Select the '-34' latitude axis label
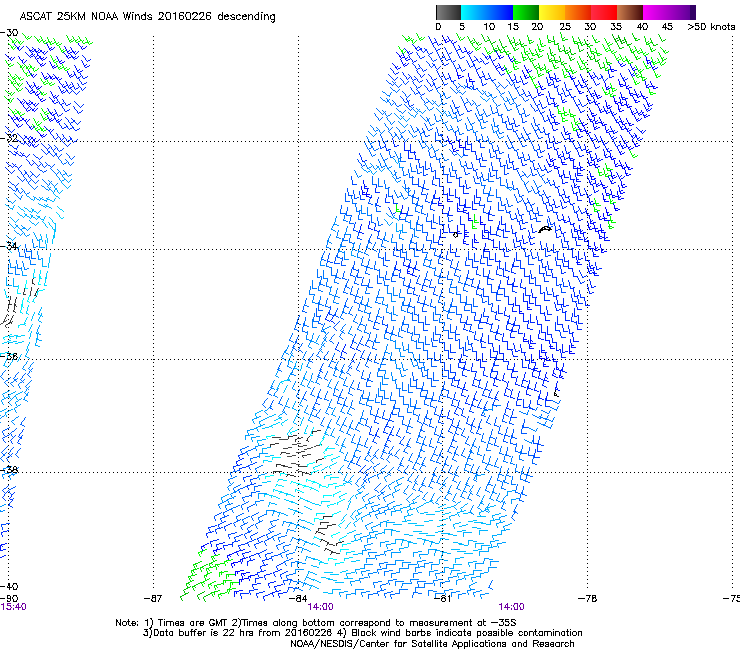This screenshot has width=740, height=650. (9, 246)
